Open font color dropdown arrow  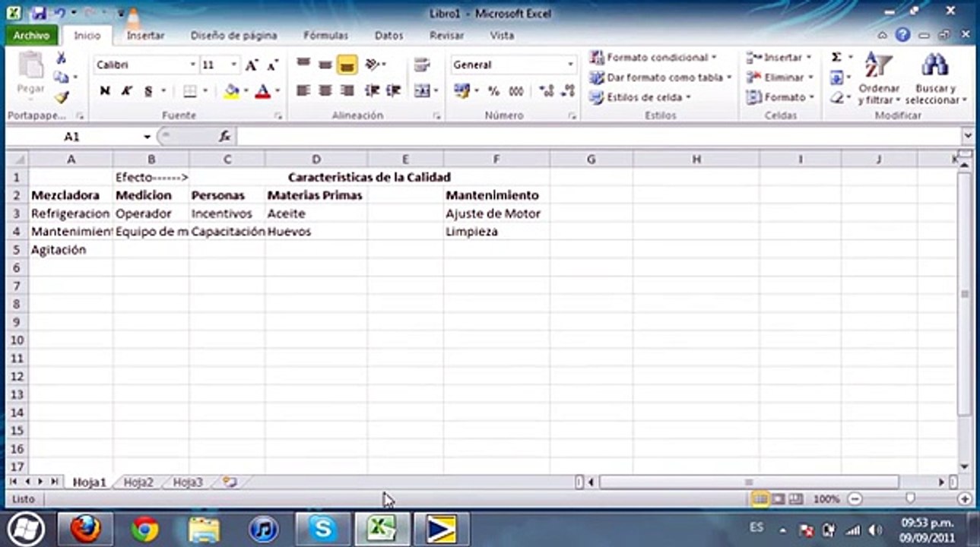[x=278, y=91]
